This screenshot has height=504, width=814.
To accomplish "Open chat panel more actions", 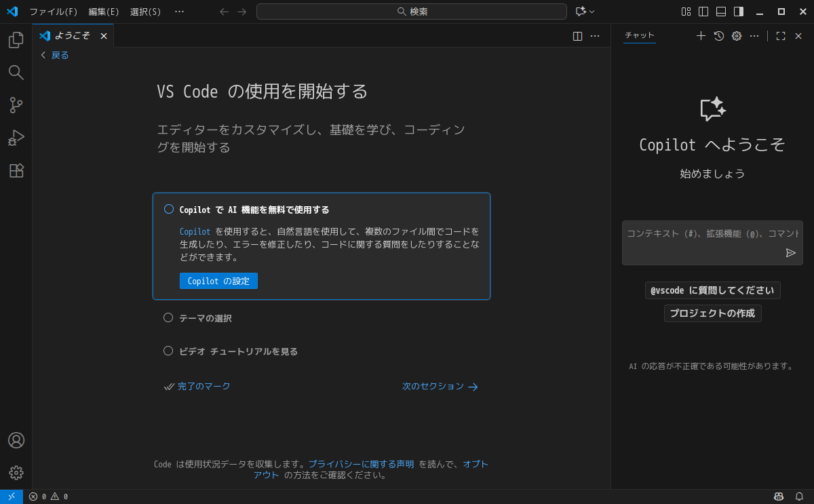I will 754,36.
